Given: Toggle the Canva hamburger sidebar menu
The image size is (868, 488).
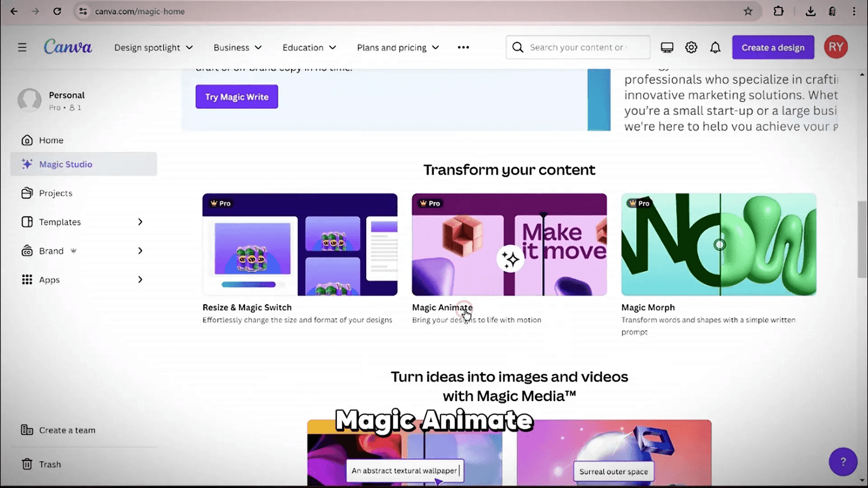Looking at the screenshot, I should point(22,47).
